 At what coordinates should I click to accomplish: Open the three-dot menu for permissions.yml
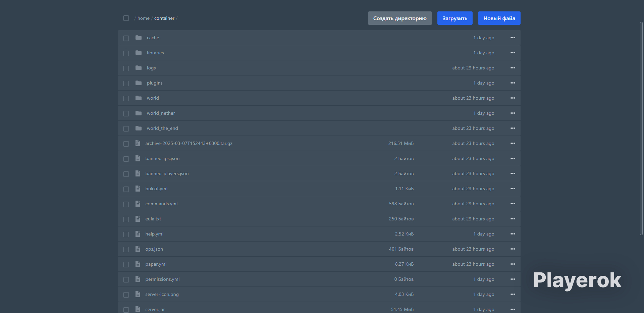point(513,279)
